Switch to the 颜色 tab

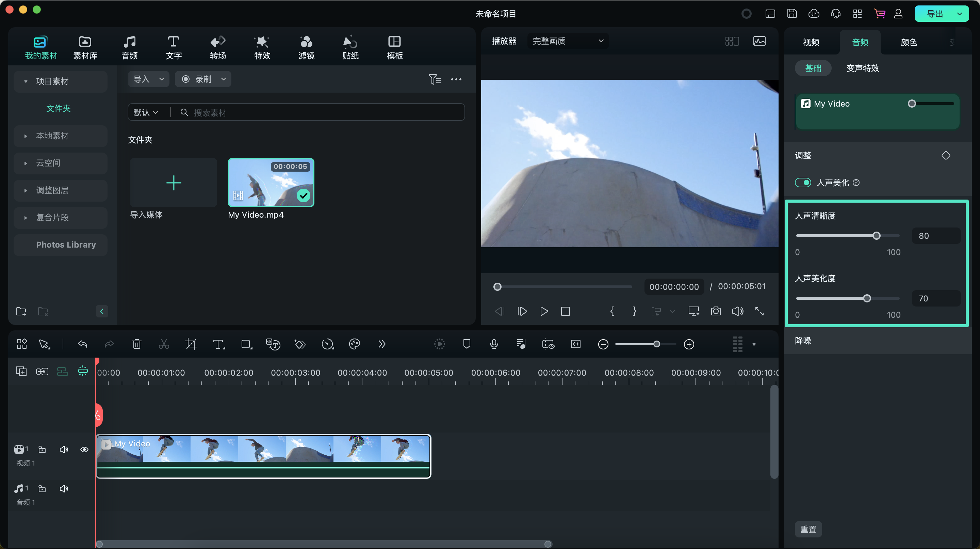[x=909, y=42]
